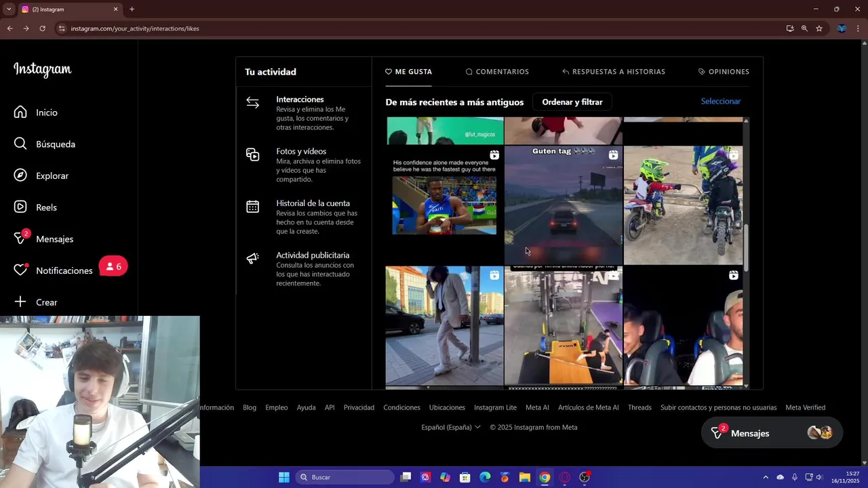Open the Instagram Lite footer link
The width and height of the screenshot is (868, 488).
pyautogui.click(x=495, y=407)
